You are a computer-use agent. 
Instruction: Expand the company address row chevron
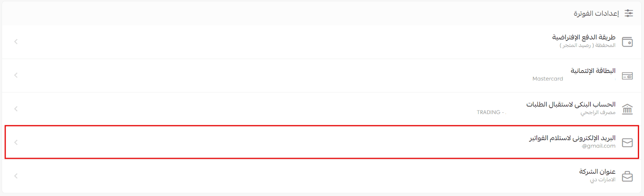tap(16, 176)
